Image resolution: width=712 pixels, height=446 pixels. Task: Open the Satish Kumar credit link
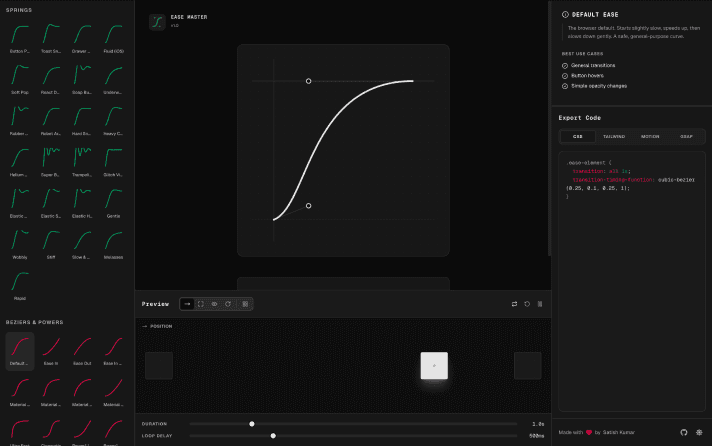618,432
